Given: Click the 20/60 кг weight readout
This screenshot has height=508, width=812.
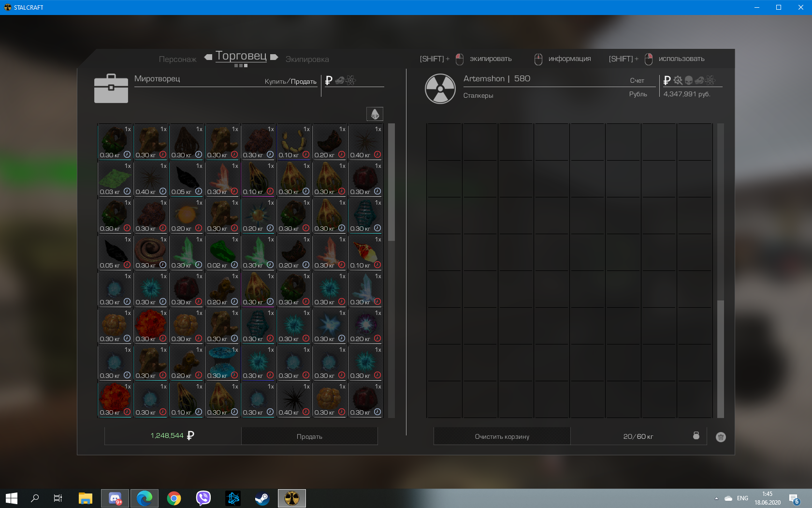Looking at the screenshot, I should click(638, 436).
